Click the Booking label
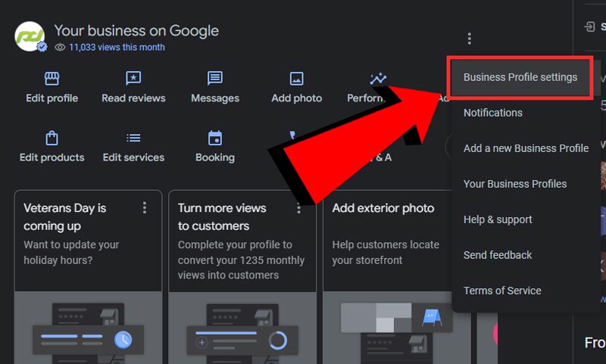Viewport: 606px width, 364px height. 215,158
